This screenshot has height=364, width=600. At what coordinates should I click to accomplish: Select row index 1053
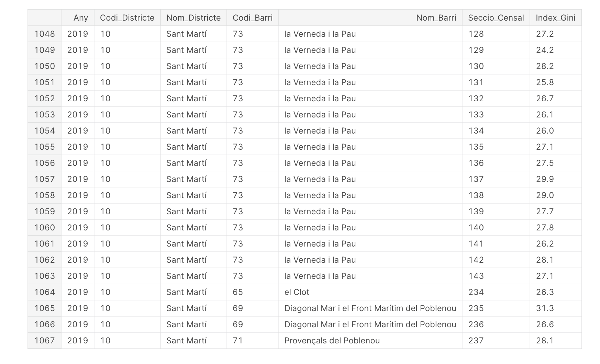click(45, 115)
